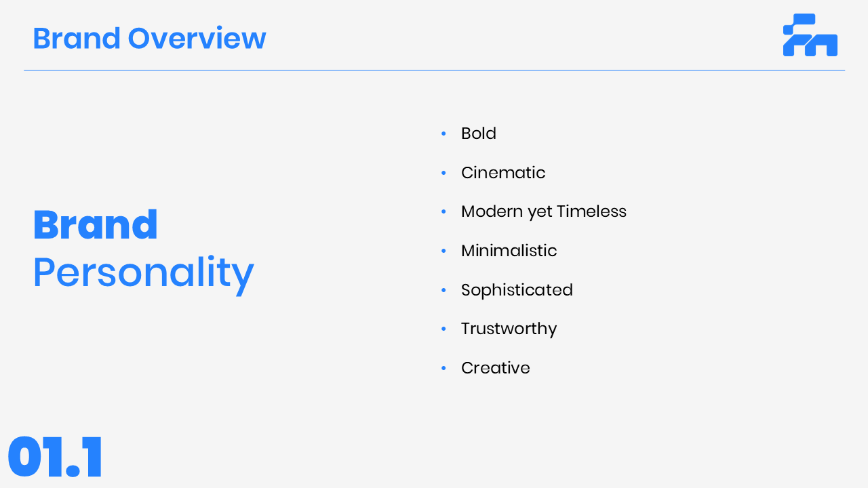Click the "Minimalistic" list item
The height and width of the screenshot is (488, 868).
click(x=509, y=251)
